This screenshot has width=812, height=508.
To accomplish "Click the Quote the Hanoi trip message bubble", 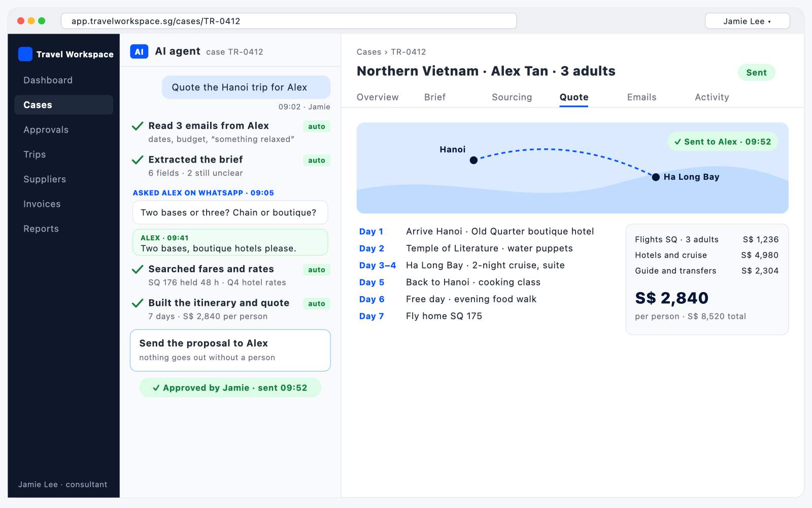I will [246, 87].
